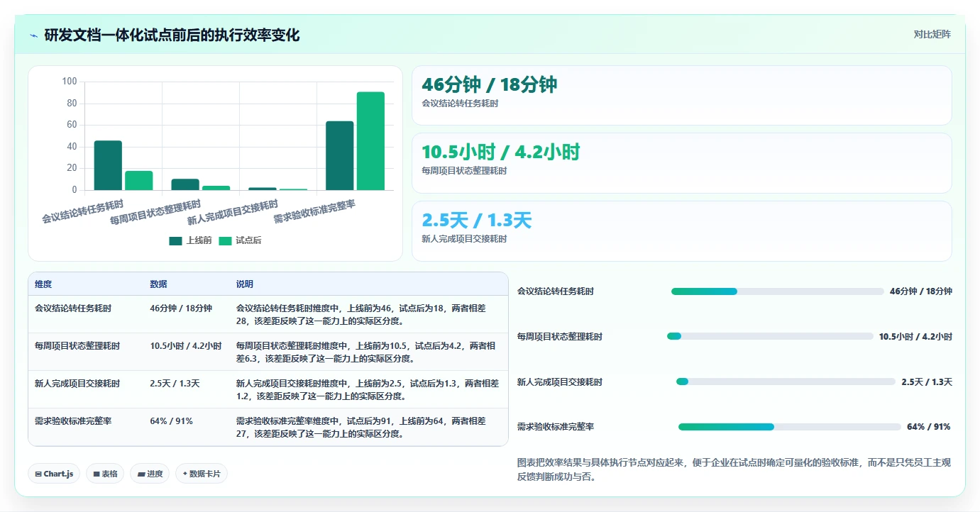Click the 需求验收标准完整率 table row label
Viewport: 980px width, 512px height.
coord(73,421)
